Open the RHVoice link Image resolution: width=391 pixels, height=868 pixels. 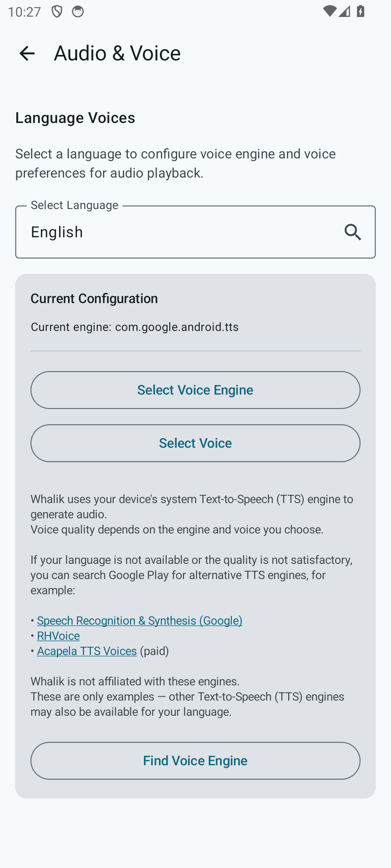pos(58,636)
